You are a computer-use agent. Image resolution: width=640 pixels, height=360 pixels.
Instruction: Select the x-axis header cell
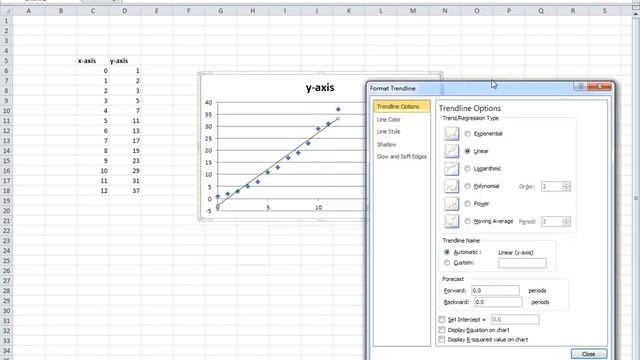point(93,61)
